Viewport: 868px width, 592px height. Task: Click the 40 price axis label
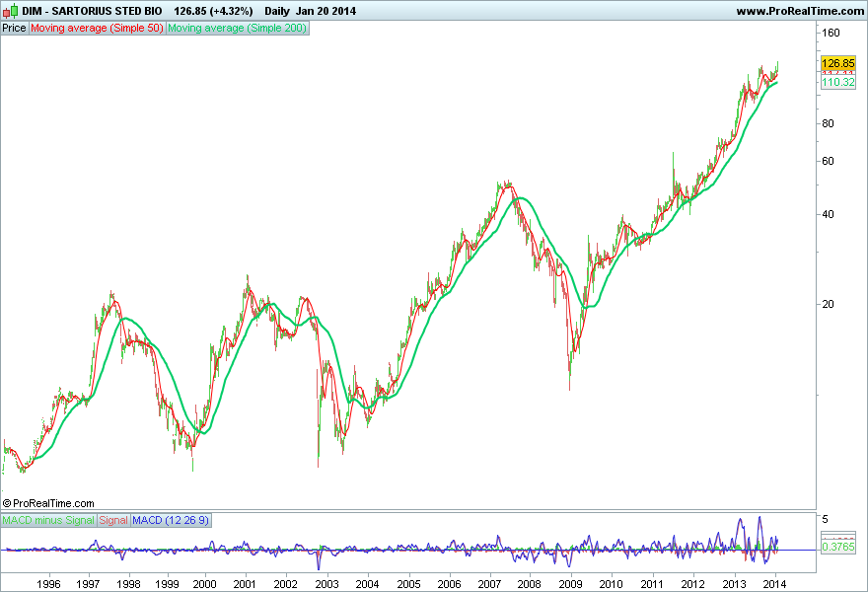828,214
